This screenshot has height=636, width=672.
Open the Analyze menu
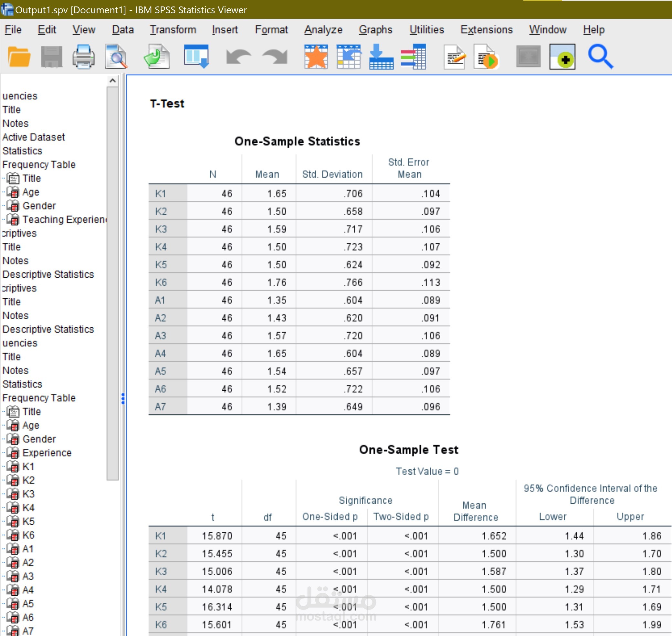click(x=323, y=30)
